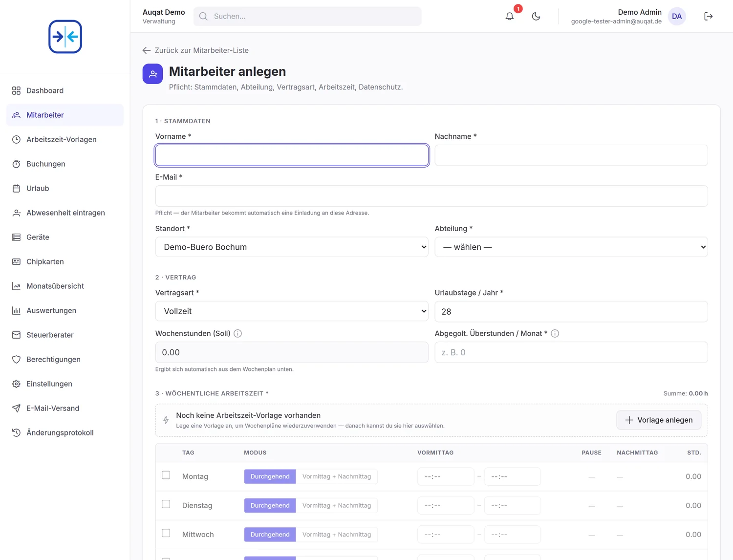Screen dimensions: 733x560
Task: Click the Suchen search box
Action: click(x=307, y=17)
